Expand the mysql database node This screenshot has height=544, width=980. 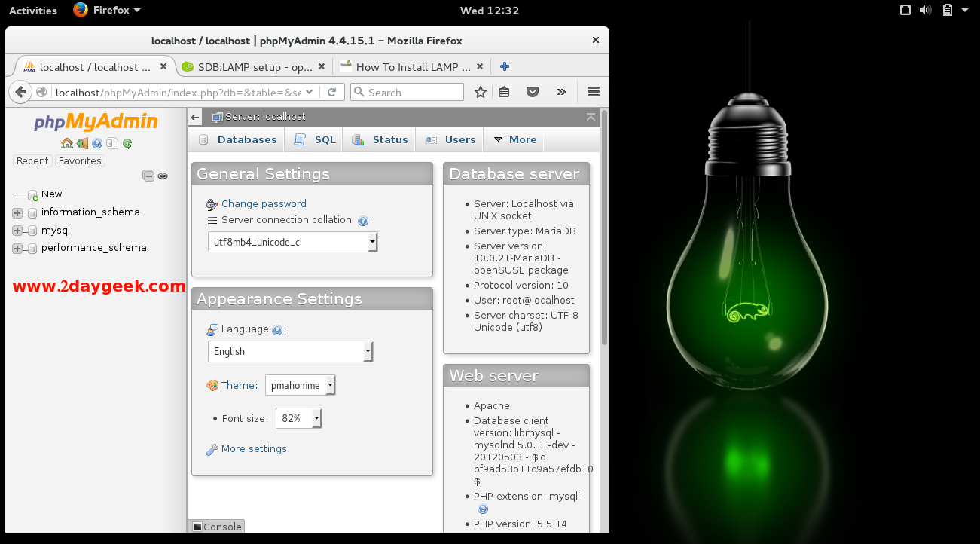pos(17,231)
